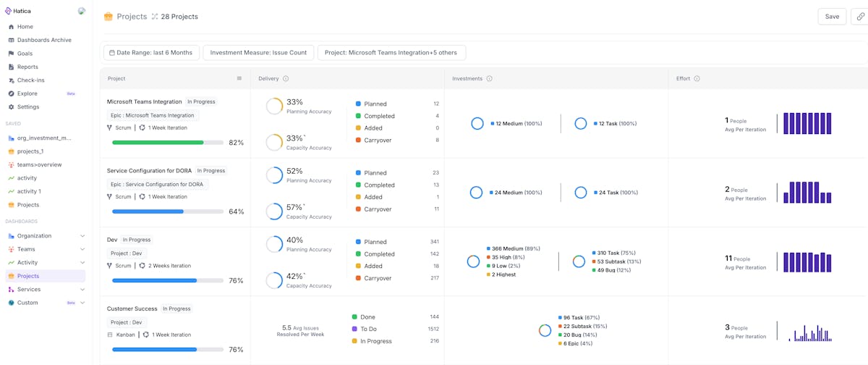This screenshot has width=868, height=365.
Task: Open the Microsoft Teams Integration project
Action: (144, 102)
